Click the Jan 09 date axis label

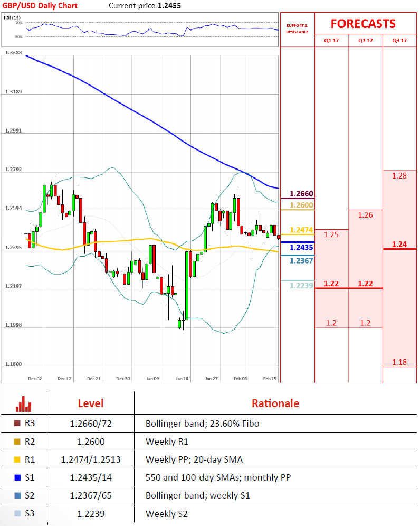point(152,379)
